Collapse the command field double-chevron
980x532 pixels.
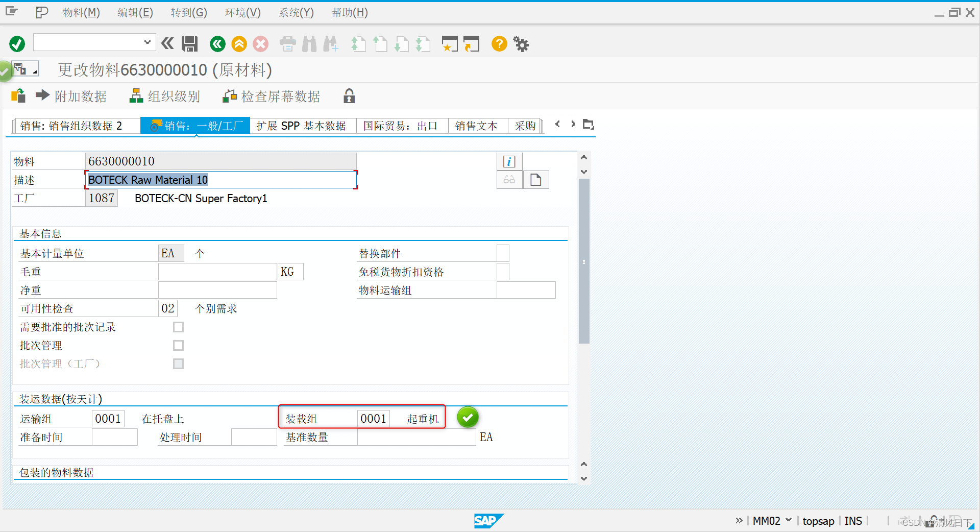pos(167,43)
